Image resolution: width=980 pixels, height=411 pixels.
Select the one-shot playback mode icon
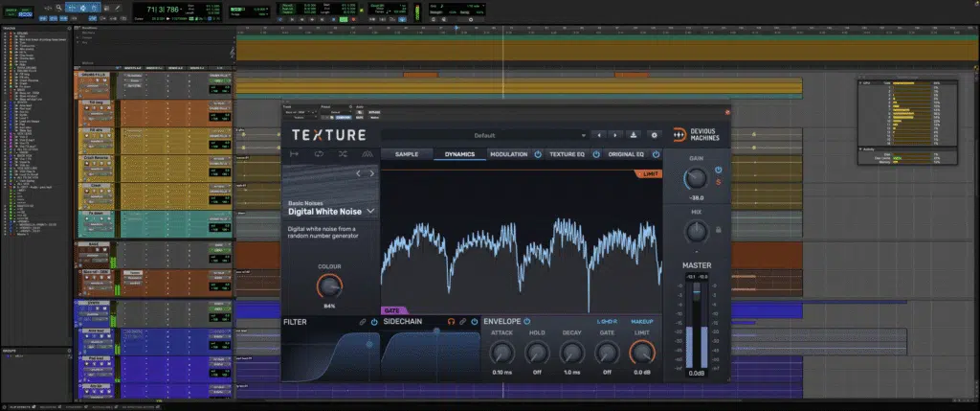tap(295, 154)
